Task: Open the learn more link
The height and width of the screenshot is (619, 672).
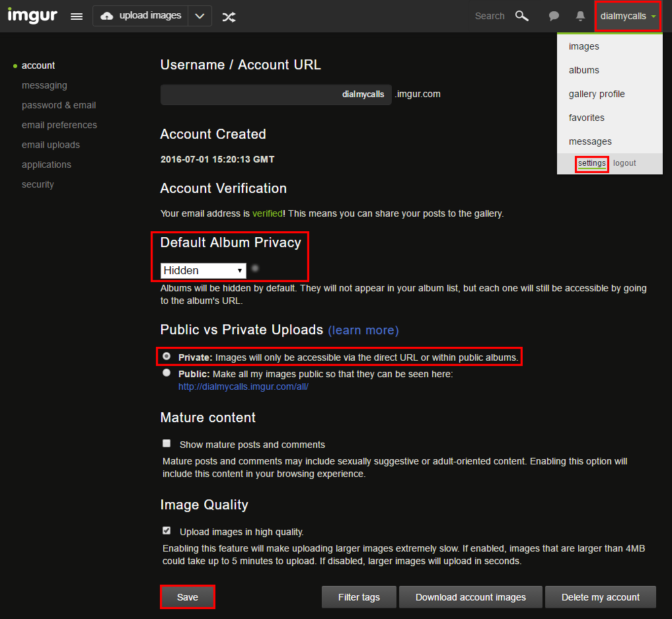Action: pyautogui.click(x=363, y=330)
